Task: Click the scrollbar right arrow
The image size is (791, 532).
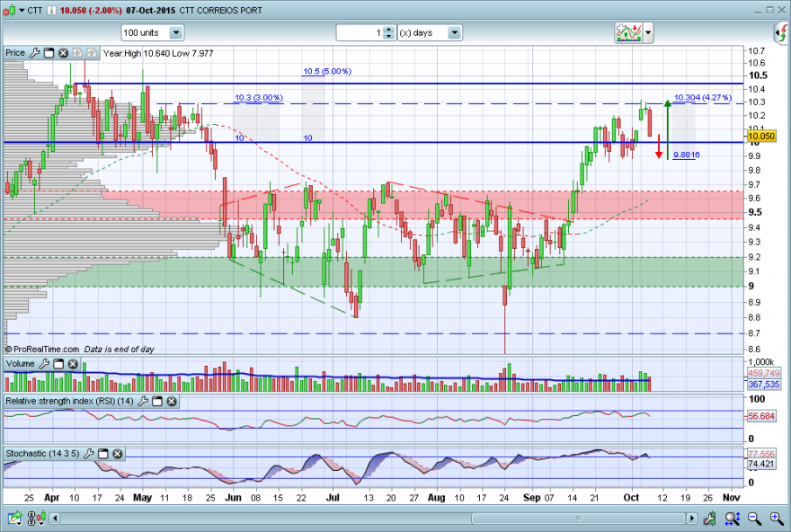Action: pyautogui.click(x=691, y=518)
